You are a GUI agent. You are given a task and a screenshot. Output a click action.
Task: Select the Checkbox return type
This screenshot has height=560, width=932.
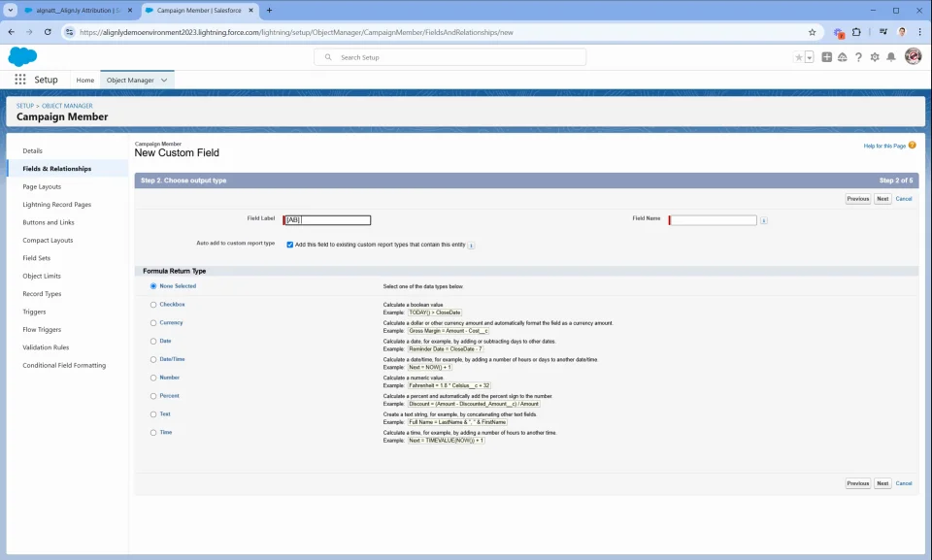(153, 305)
